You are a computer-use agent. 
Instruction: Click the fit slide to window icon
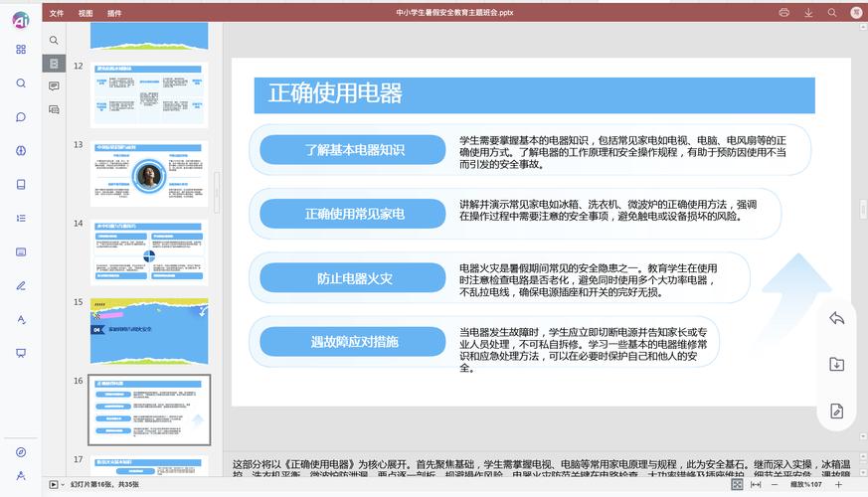pos(737,484)
